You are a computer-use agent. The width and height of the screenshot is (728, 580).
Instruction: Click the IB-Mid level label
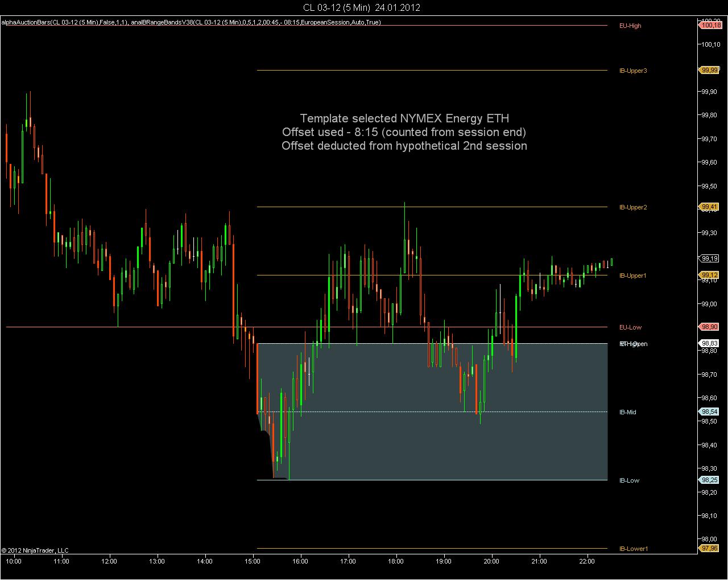tap(628, 412)
